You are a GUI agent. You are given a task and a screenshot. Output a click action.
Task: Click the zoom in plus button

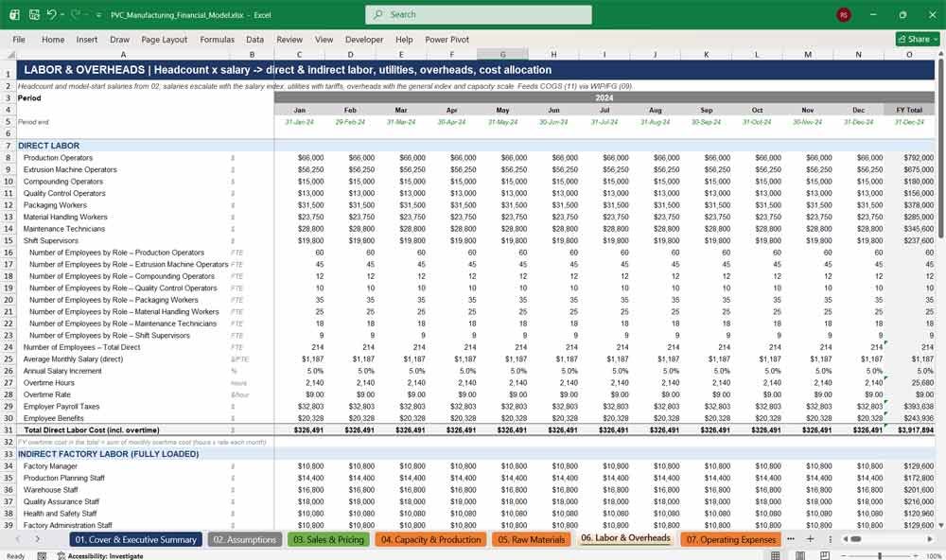tap(916, 556)
